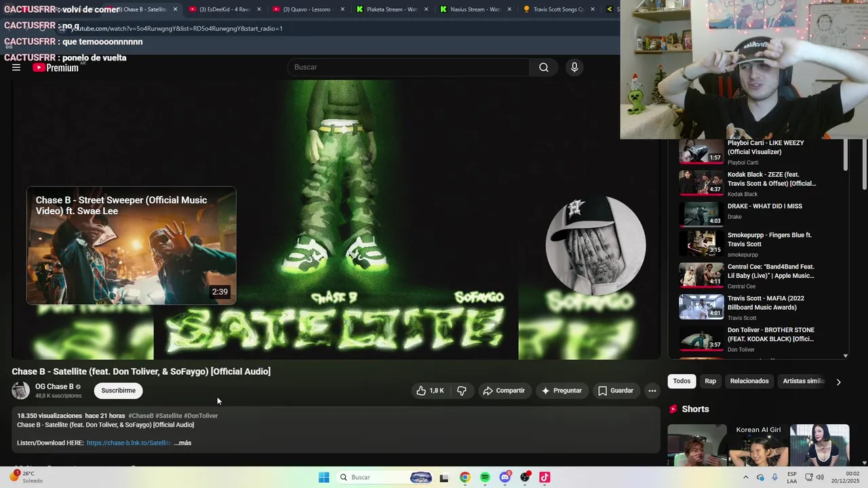The height and width of the screenshot is (488, 868).
Task: Select the Relacionados filter chip
Action: [749, 381]
